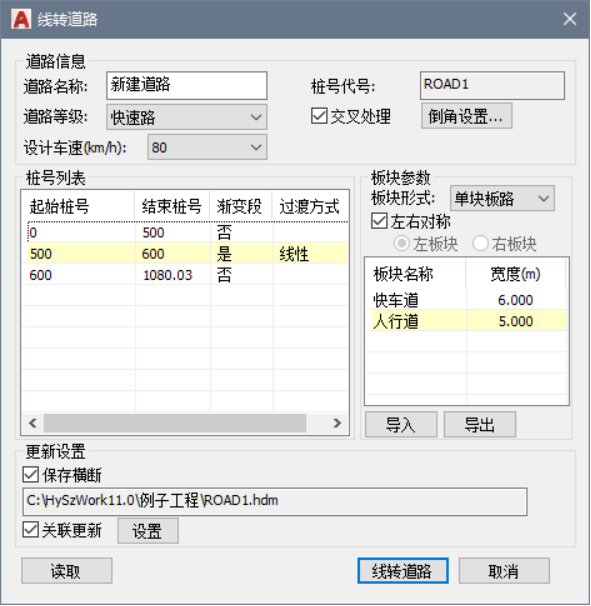The width and height of the screenshot is (591, 606).
Task: Select the 右板块 radio button
Action: (480, 243)
